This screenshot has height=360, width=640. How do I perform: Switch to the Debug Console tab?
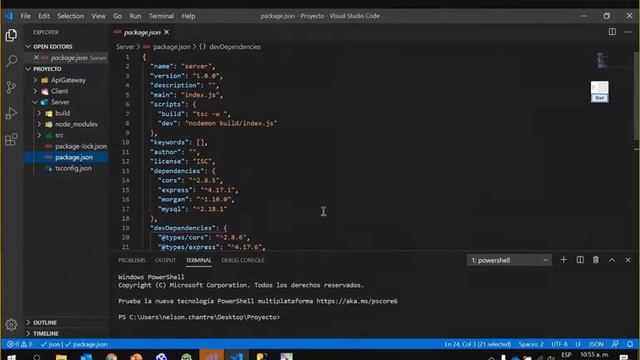click(x=242, y=260)
